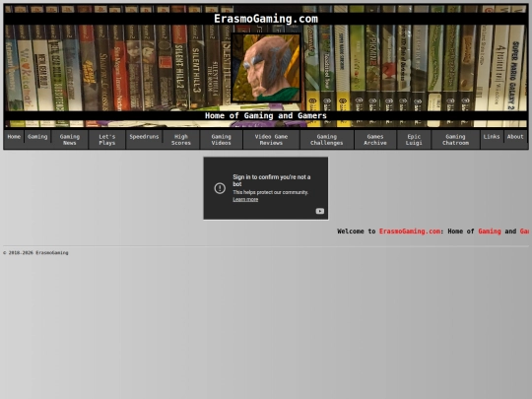532x399 pixels.
Task: Click red ErasmoGaming.com text in marquee
Action: click(410, 232)
